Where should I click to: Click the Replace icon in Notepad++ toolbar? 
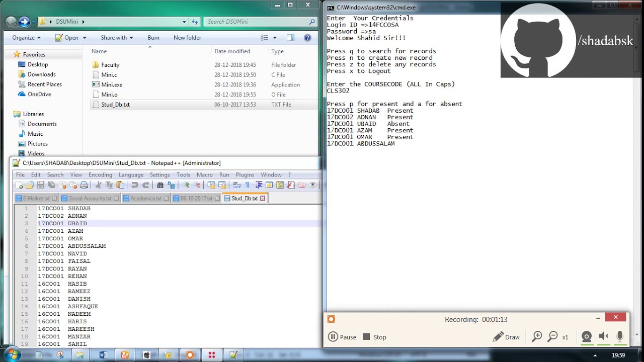point(171,185)
